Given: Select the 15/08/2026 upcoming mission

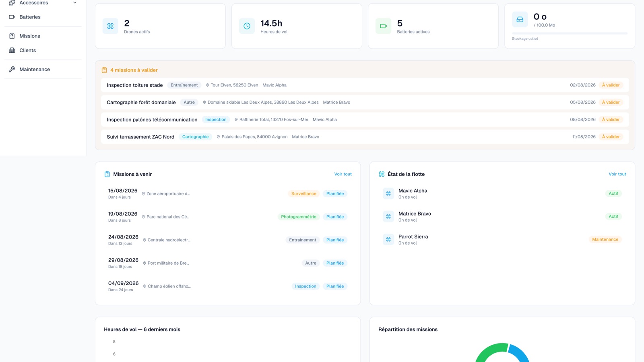Looking at the screenshot, I should coord(228,193).
